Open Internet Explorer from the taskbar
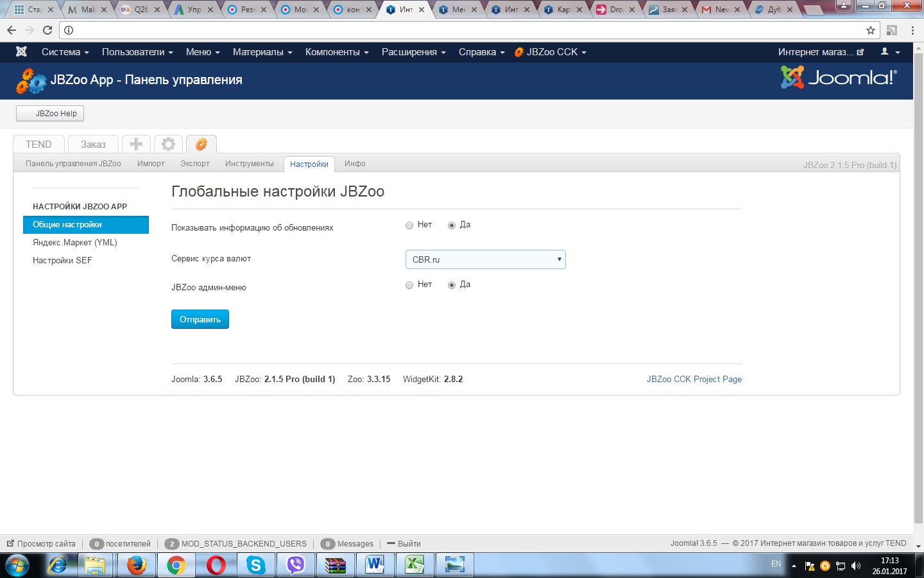Viewport: 924px width, 578px height. point(58,565)
